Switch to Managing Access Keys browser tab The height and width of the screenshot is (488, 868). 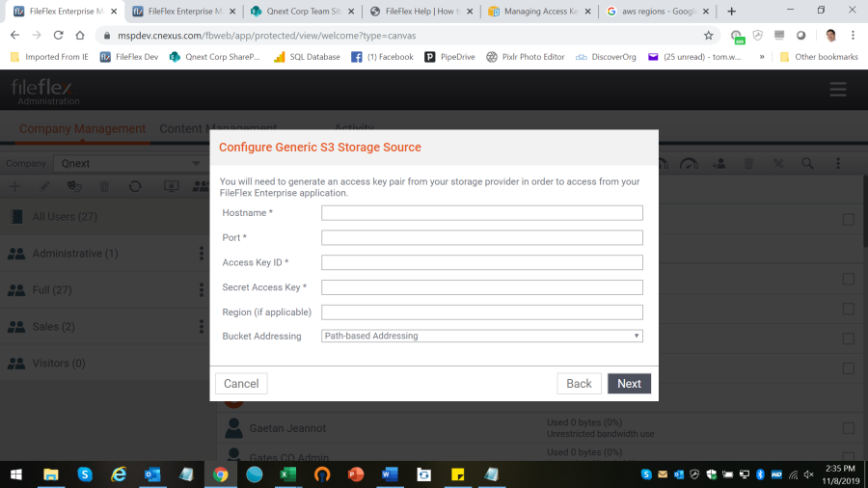pos(540,11)
